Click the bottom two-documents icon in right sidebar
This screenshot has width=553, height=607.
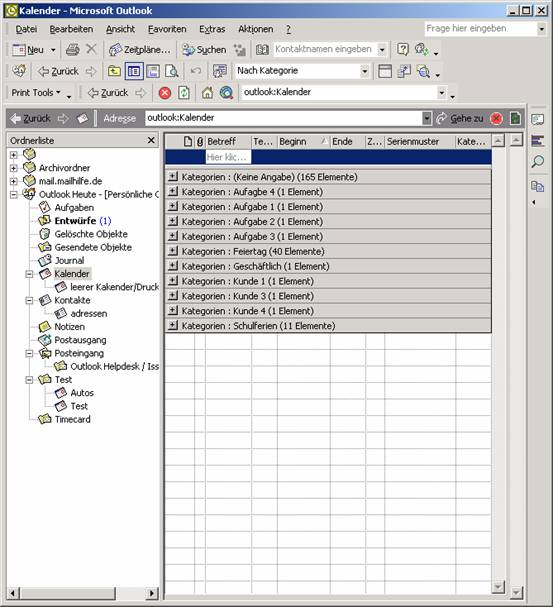[538, 187]
